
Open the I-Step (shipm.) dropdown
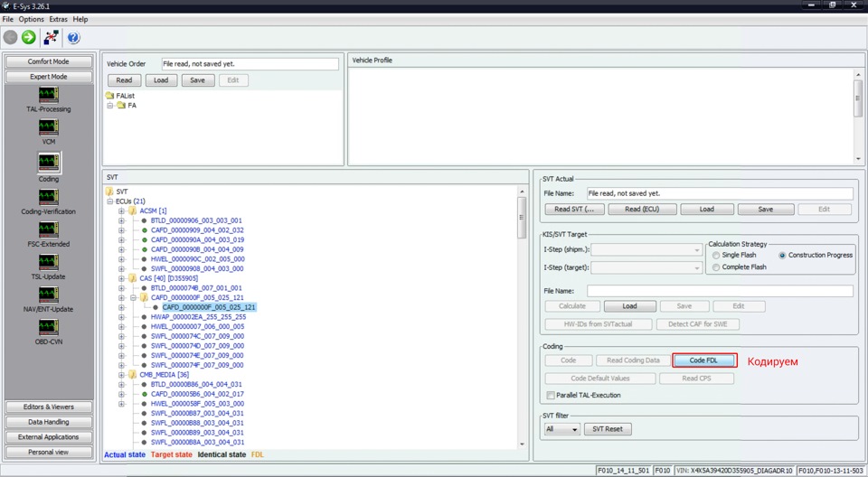[646, 249]
